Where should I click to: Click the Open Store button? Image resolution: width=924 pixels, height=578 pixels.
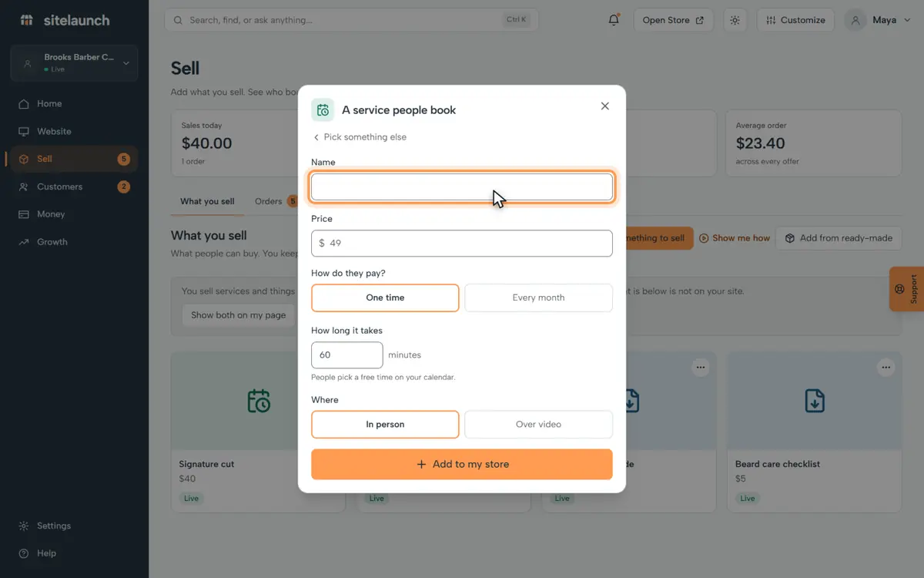pos(673,20)
